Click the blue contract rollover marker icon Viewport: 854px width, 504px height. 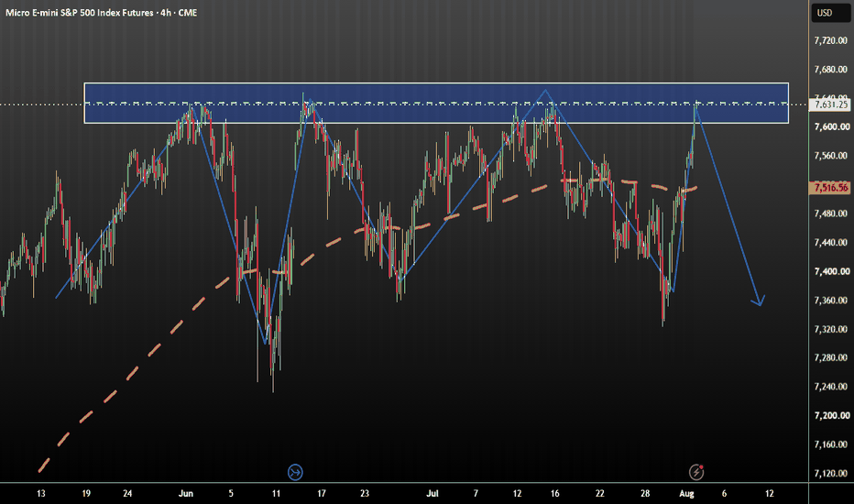pos(295,472)
